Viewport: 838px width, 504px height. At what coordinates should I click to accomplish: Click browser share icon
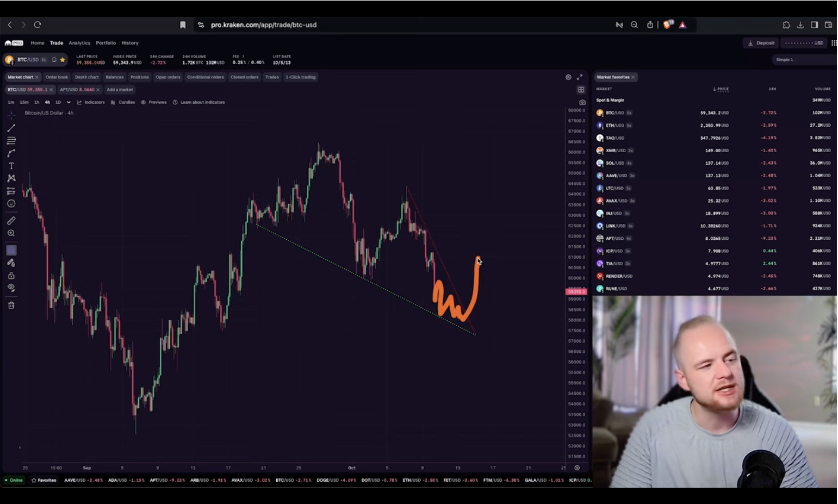pos(650,24)
